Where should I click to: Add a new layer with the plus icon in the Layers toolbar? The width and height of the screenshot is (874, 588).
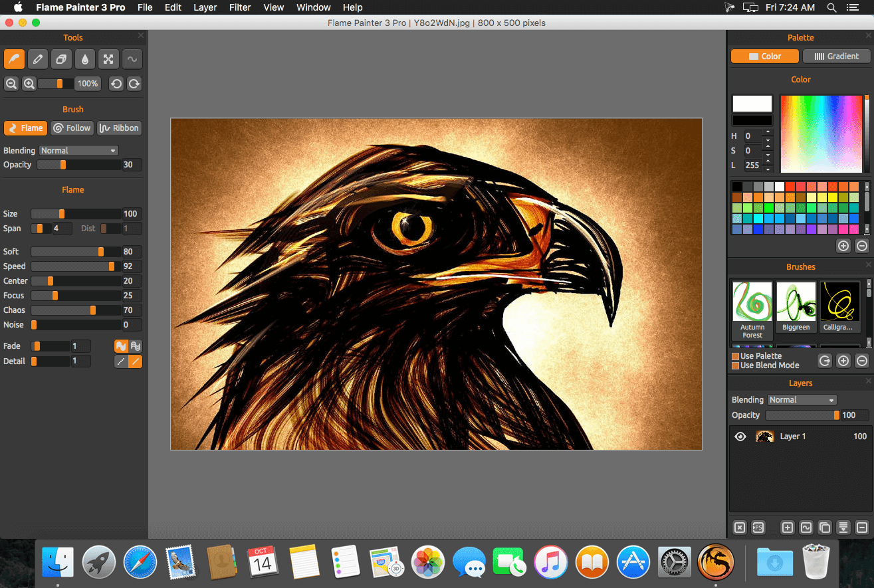pos(788,528)
